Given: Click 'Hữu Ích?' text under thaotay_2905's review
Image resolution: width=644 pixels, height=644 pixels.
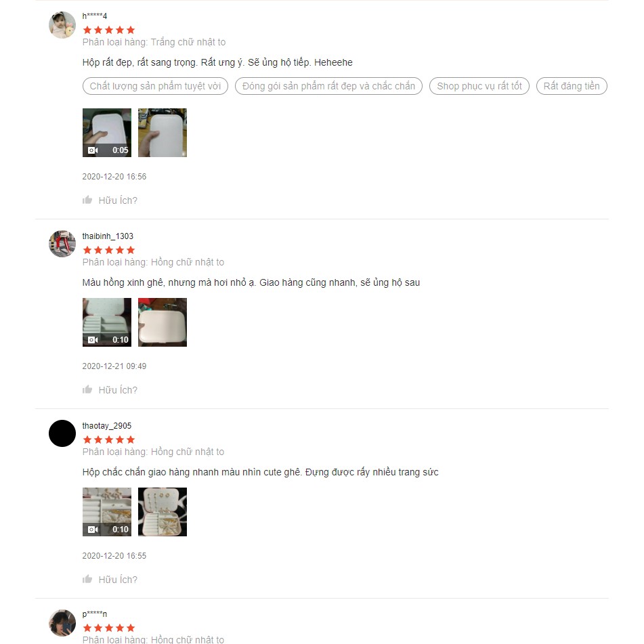Looking at the screenshot, I should [x=118, y=580].
